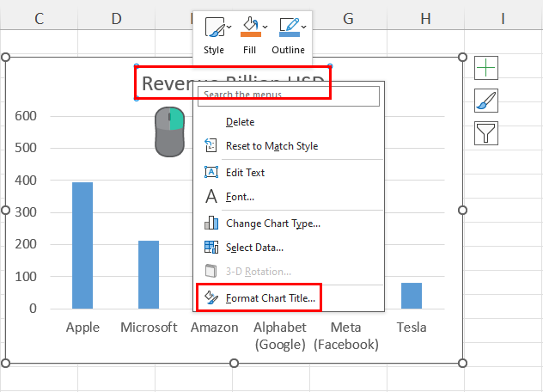Click the chart's top-left sizing handle
This screenshot has width=543, height=392.
(5, 58)
